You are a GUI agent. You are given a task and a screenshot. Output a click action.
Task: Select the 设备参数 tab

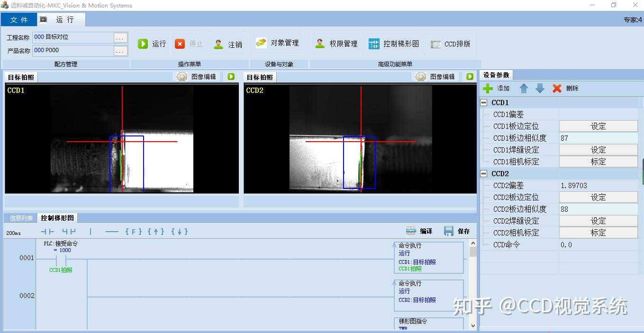click(x=496, y=75)
